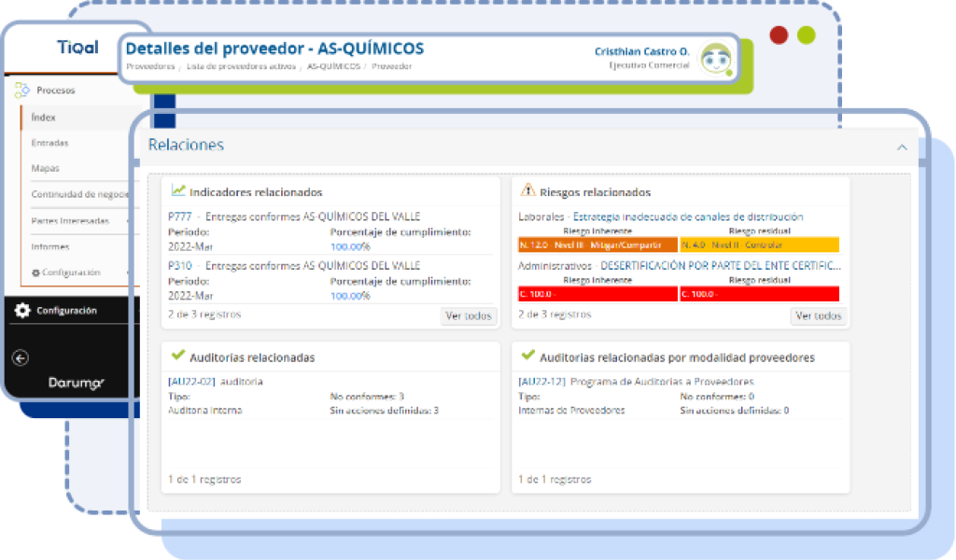956x560 pixels.
Task: Click Ver todos in Indicadores relacionados
Action: pyautogui.click(x=469, y=315)
